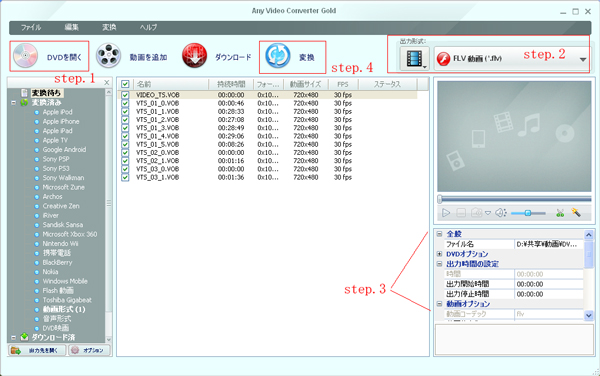Edit the 出力停止時間 value field
Screen dimensions: 600x376
(549, 294)
